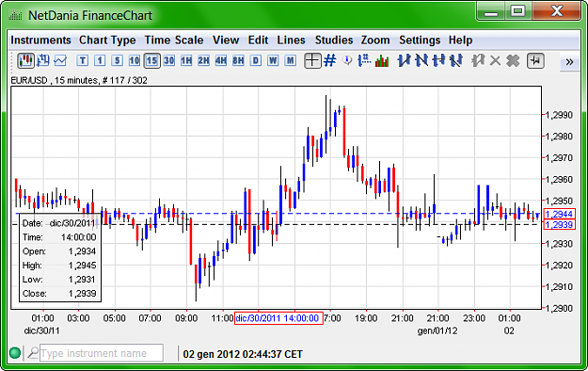This screenshot has height=371, width=588.
Task: Open the Time Scale menu
Action: click(x=174, y=40)
